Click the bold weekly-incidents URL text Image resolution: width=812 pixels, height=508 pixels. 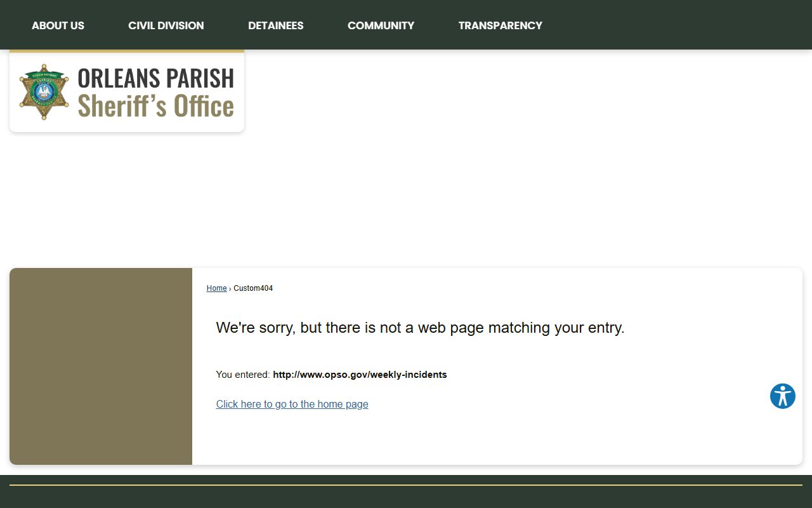[360, 375]
